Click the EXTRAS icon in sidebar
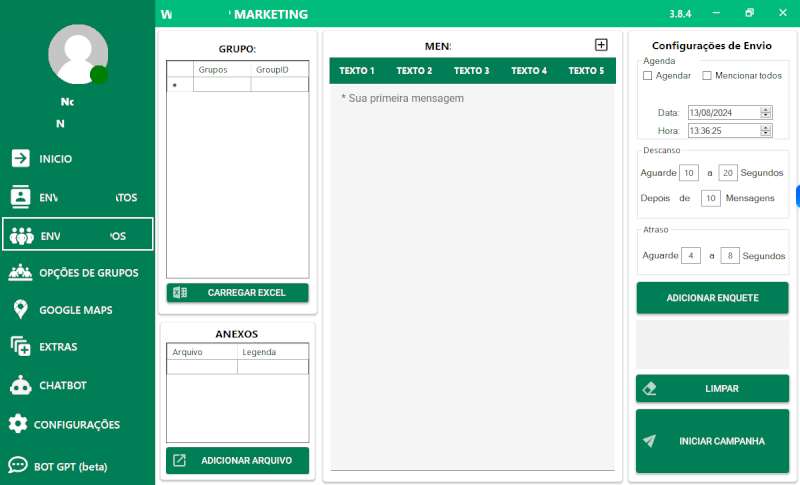800x485 pixels. pos(20,347)
